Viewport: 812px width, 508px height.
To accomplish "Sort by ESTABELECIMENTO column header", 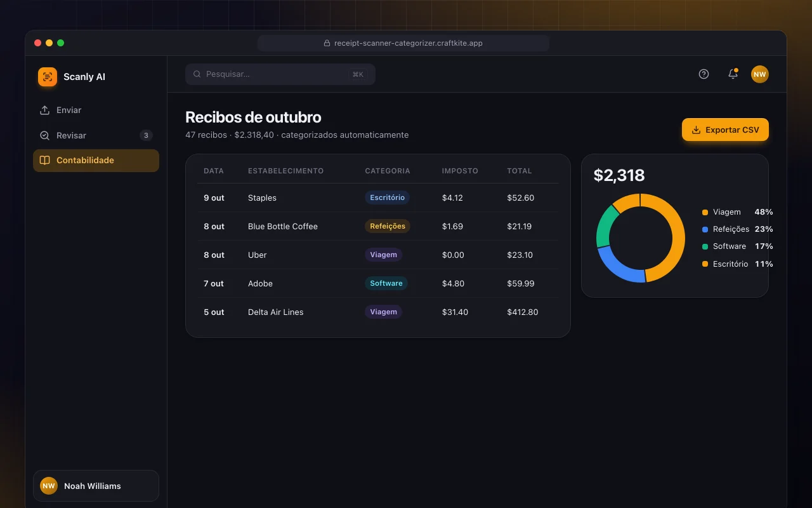I will pos(285,171).
